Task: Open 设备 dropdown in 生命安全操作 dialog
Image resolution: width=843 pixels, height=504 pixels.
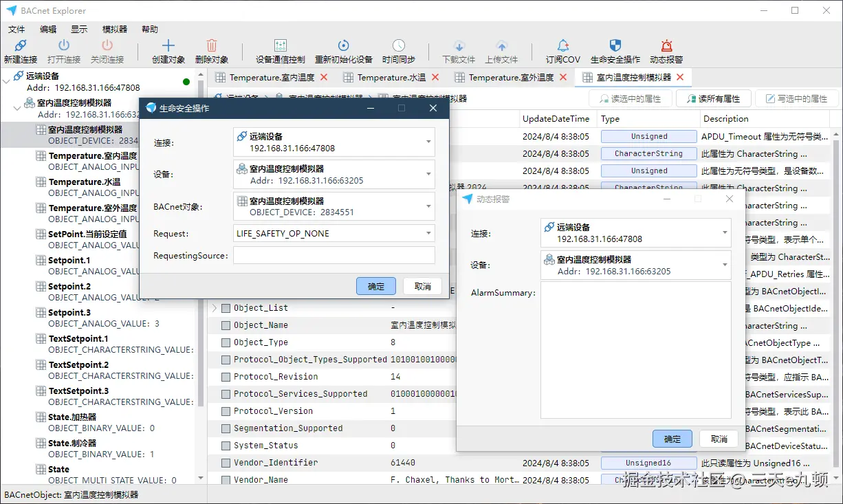Action: coord(334,175)
